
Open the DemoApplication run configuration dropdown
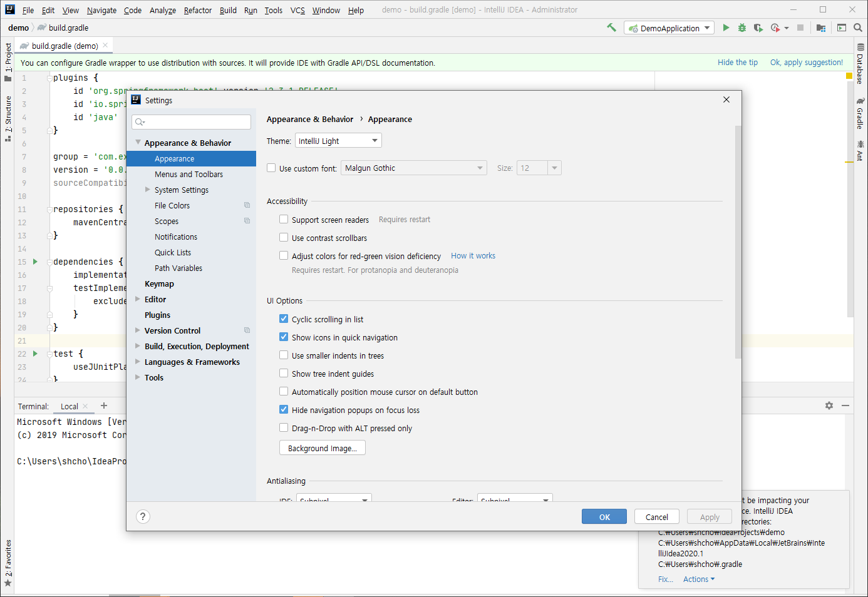[x=669, y=28]
